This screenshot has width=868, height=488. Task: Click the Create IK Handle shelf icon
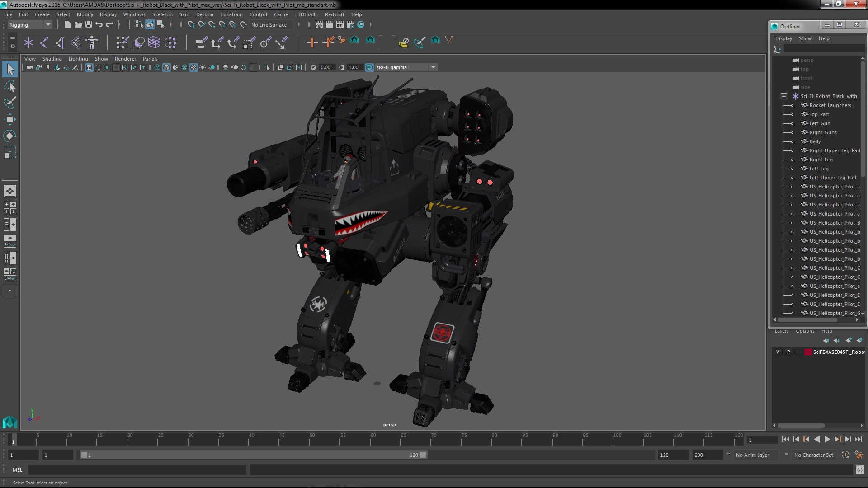60,42
